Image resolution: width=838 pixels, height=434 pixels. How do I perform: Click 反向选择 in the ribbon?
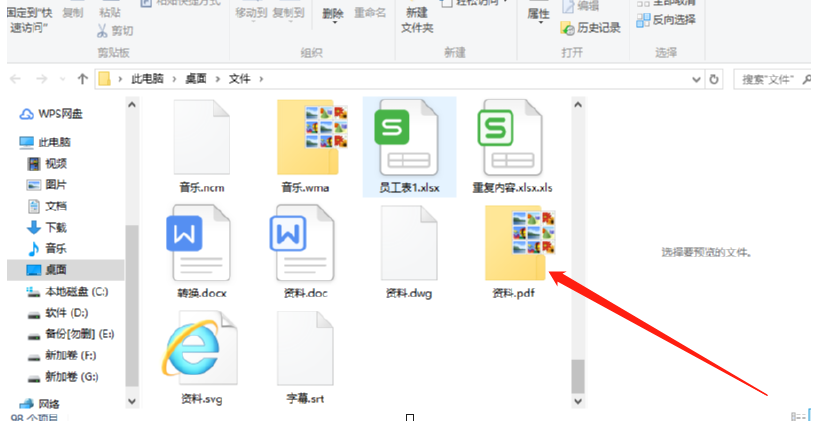[x=666, y=20]
